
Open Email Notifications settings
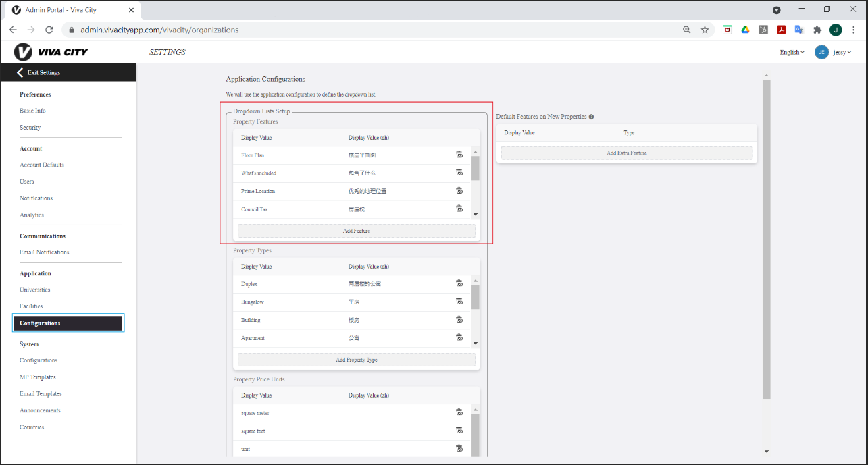[x=44, y=252]
